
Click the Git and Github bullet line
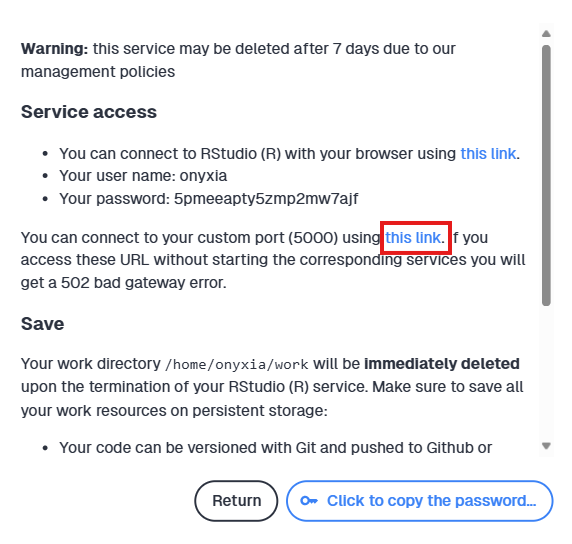point(275,448)
